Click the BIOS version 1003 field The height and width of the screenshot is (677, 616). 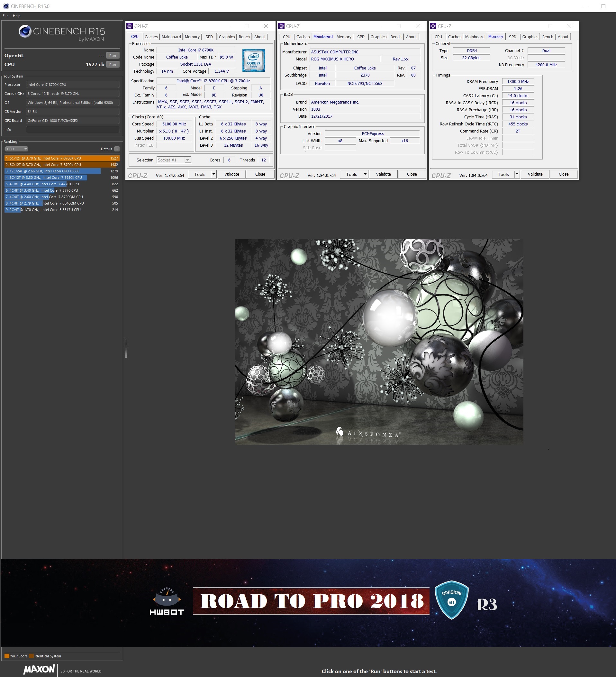[x=365, y=109]
